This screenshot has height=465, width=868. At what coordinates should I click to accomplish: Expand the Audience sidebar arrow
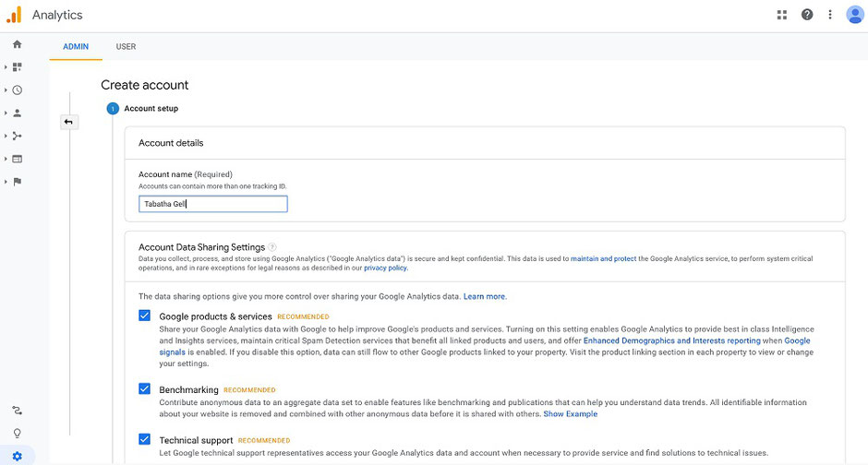(6, 113)
